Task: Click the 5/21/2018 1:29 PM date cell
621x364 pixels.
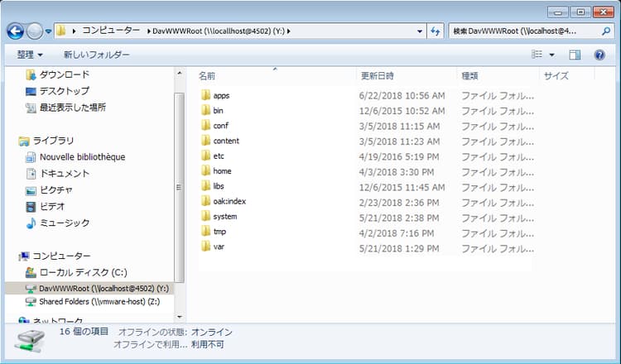Action: point(399,248)
